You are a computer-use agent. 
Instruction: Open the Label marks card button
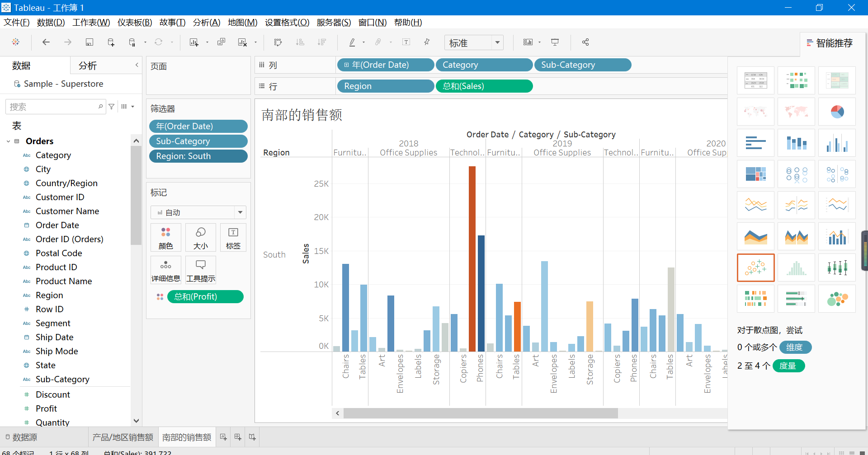pos(233,238)
